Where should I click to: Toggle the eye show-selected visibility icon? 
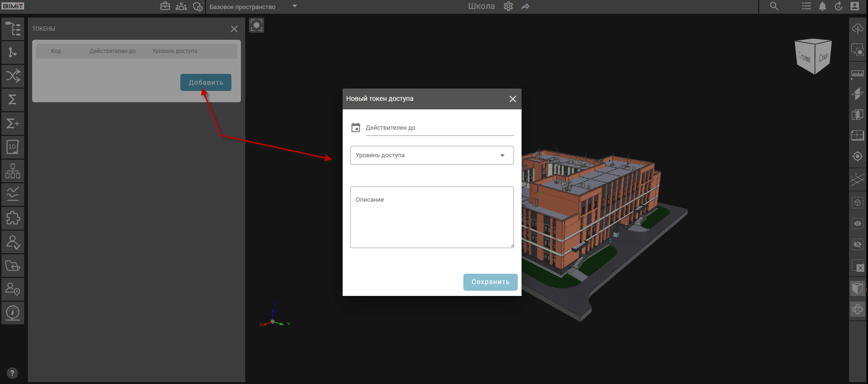[x=857, y=223]
